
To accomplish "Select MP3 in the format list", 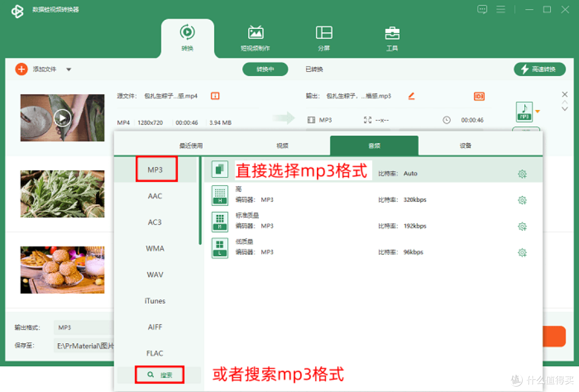I will pyautogui.click(x=155, y=169).
